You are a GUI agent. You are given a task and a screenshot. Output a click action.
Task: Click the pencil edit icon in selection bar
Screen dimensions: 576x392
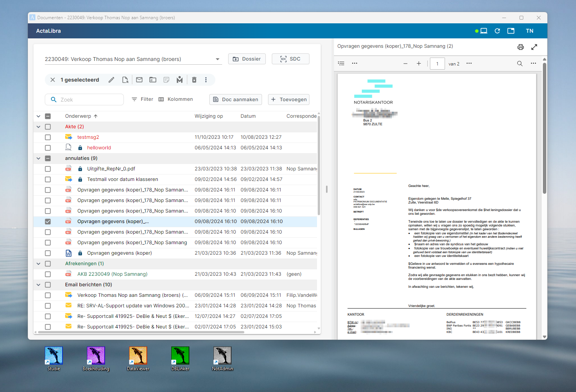[111, 80]
